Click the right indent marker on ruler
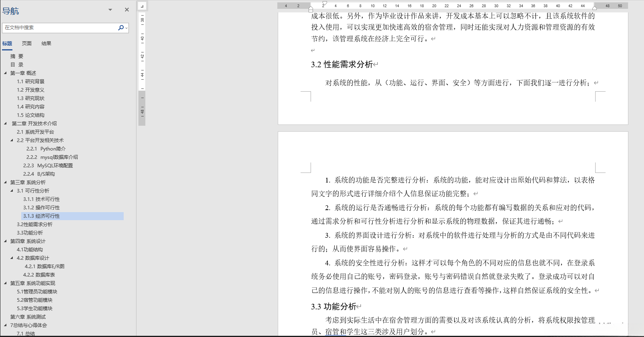The width and height of the screenshot is (644, 337). [595, 8]
